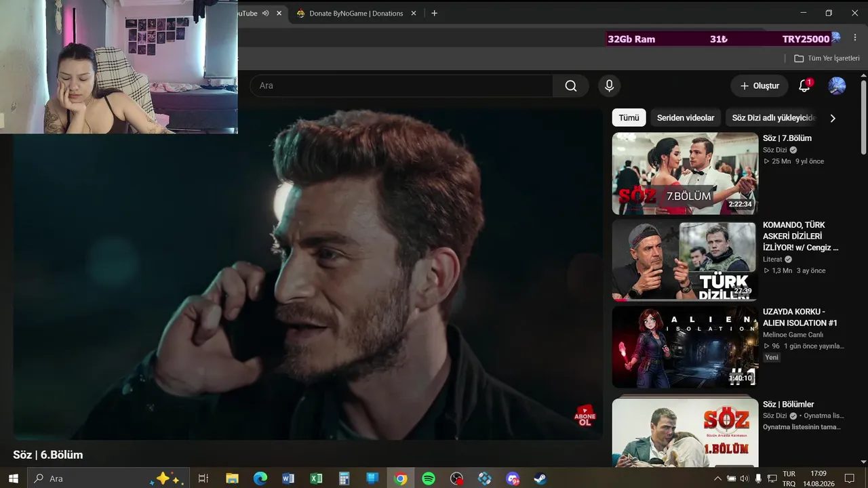Open the volume control in system tray
This screenshot has height=488, width=868.
(x=745, y=479)
